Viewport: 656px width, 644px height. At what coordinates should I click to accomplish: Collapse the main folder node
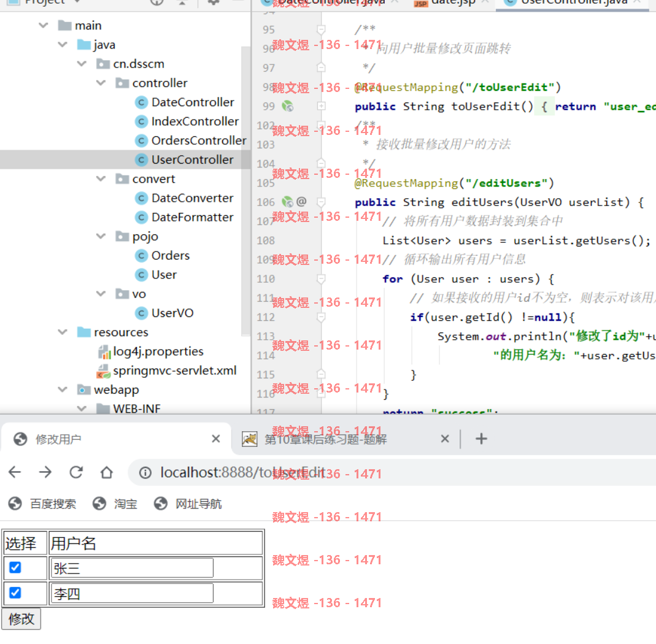[x=44, y=26]
